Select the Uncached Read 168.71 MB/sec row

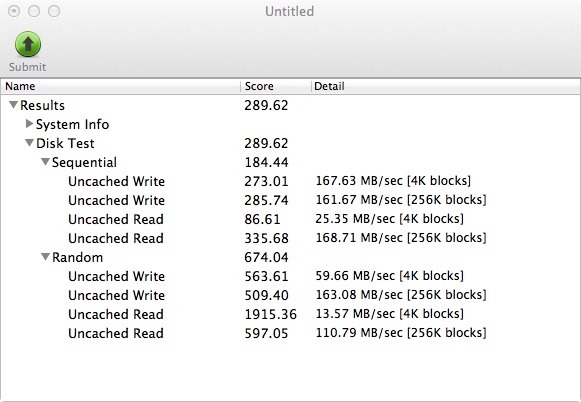[290, 238]
